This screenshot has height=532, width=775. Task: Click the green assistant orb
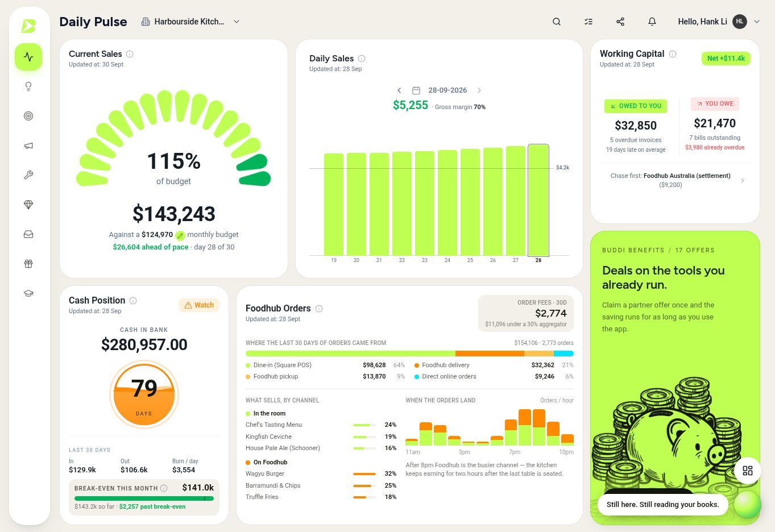click(x=747, y=504)
